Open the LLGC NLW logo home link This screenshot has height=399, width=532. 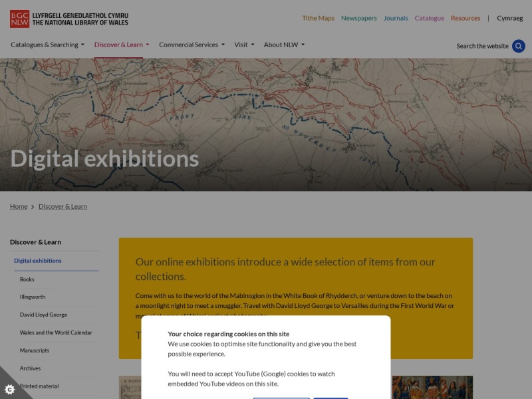tap(69, 19)
